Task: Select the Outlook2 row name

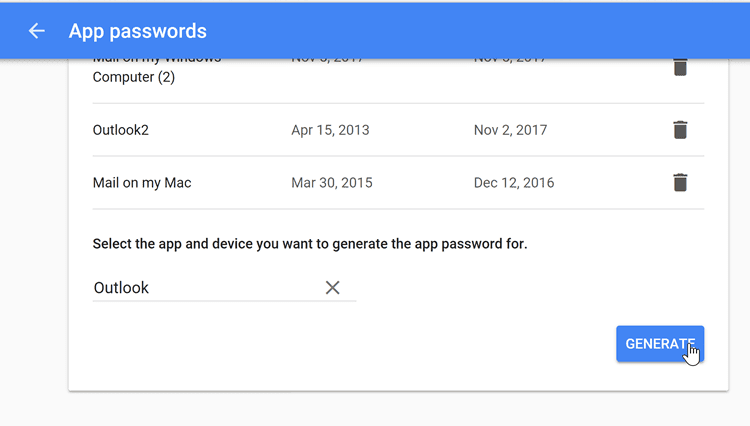Action: pos(121,130)
